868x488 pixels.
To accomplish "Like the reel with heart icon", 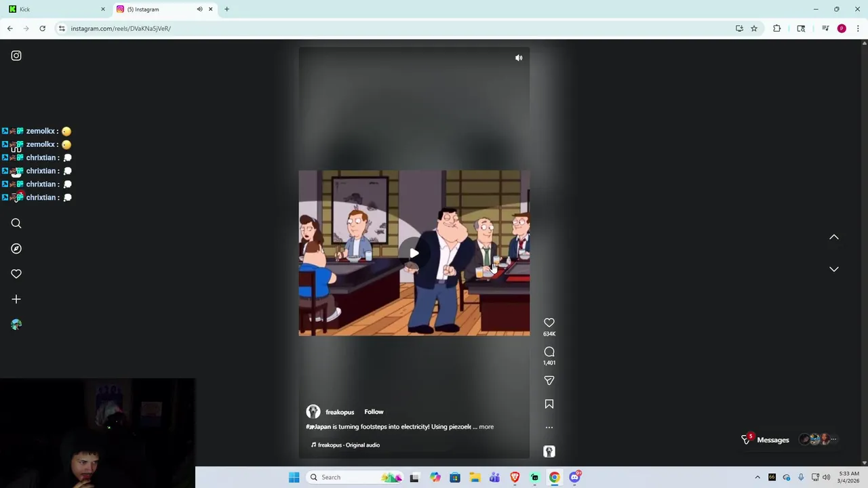I will coord(549,323).
